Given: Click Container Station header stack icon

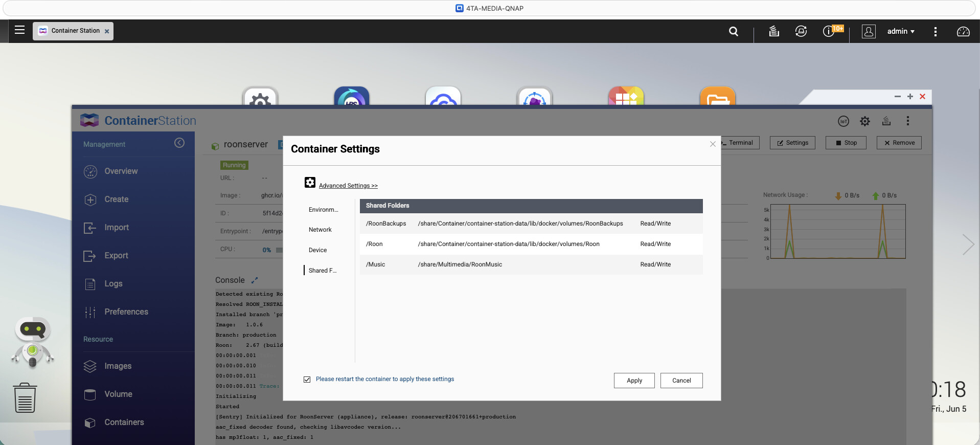Looking at the screenshot, I should pos(886,121).
